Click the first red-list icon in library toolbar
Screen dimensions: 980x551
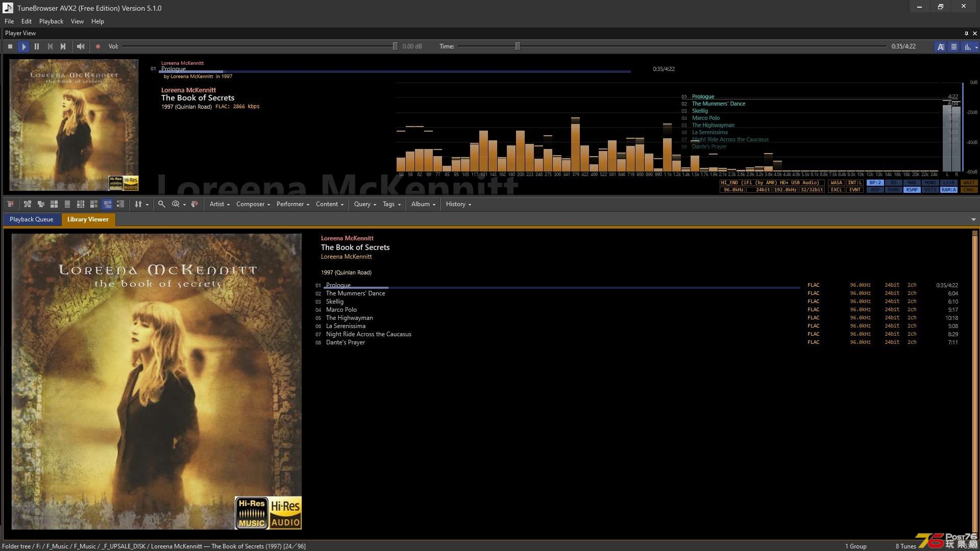[x=10, y=204]
